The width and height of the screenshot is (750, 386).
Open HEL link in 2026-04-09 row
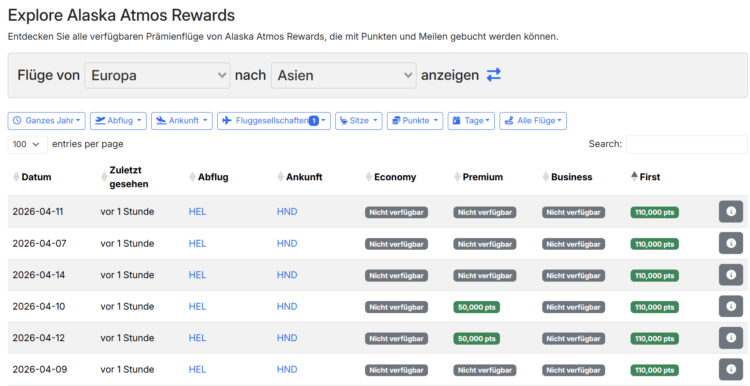(197, 370)
